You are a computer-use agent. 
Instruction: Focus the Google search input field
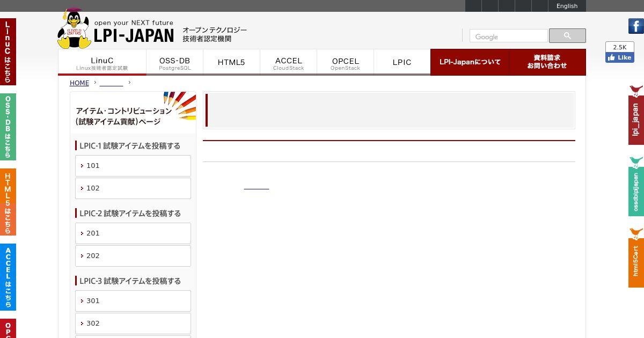coord(509,36)
